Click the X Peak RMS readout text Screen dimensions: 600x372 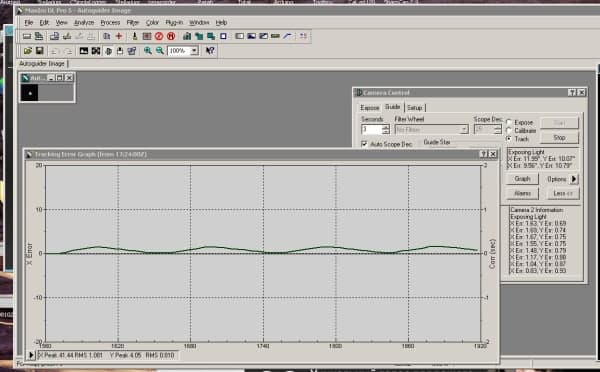click(70, 355)
